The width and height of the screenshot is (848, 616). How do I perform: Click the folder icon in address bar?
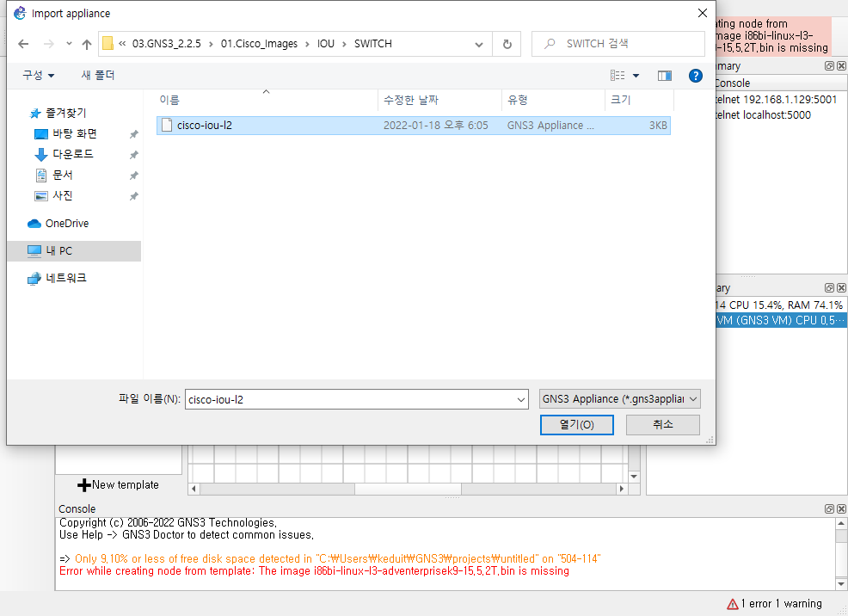tap(108, 43)
